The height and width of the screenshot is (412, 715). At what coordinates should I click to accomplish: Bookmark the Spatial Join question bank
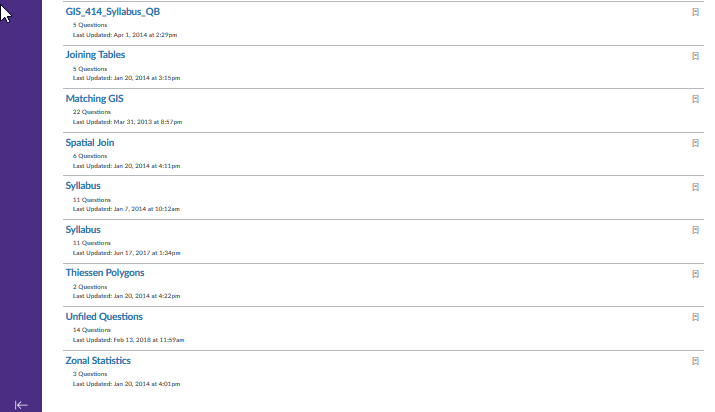tap(695, 143)
